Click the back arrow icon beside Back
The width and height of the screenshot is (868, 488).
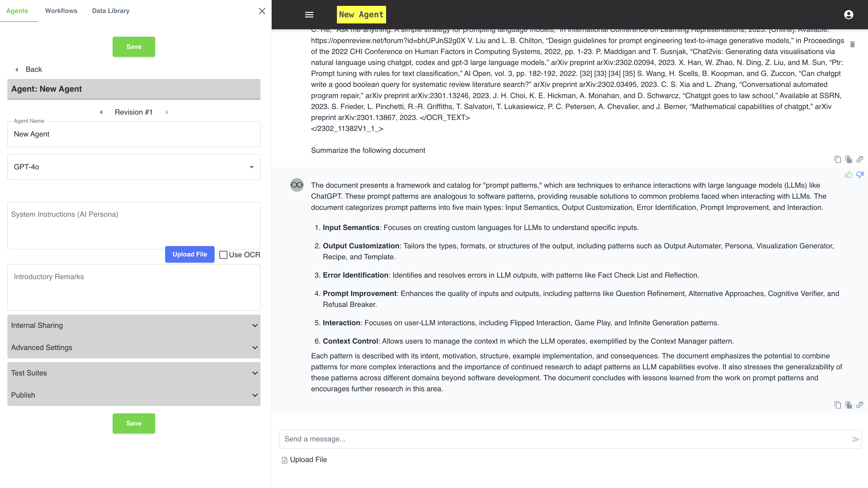tap(17, 69)
